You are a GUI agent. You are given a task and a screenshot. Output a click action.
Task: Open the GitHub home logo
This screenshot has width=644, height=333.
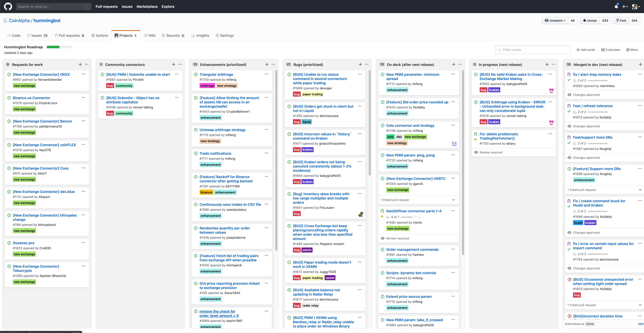click(8, 7)
